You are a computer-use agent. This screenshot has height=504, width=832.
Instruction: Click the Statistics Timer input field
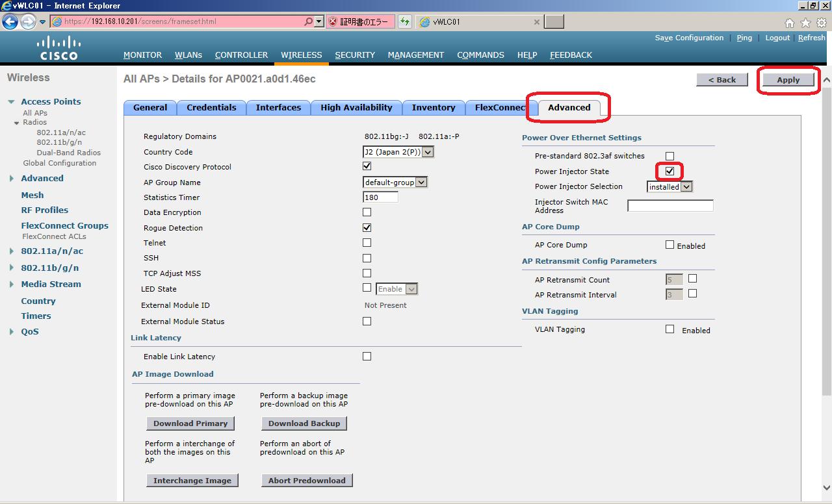coord(380,197)
